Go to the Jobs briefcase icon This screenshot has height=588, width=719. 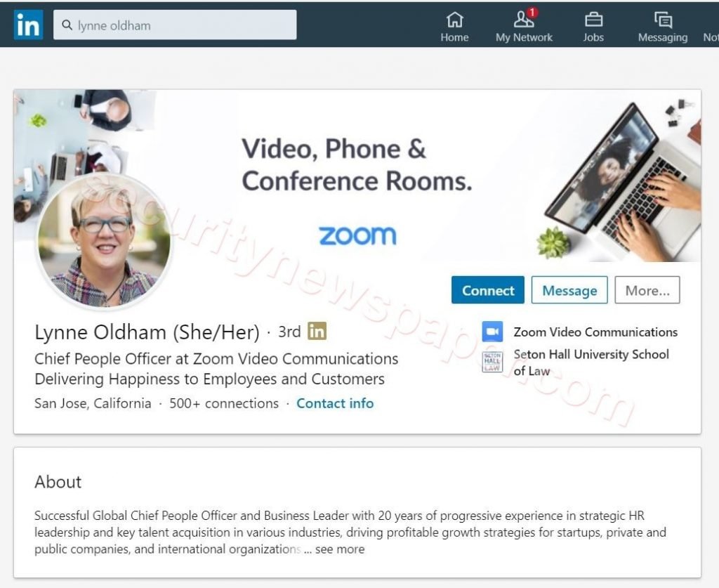(x=593, y=20)
